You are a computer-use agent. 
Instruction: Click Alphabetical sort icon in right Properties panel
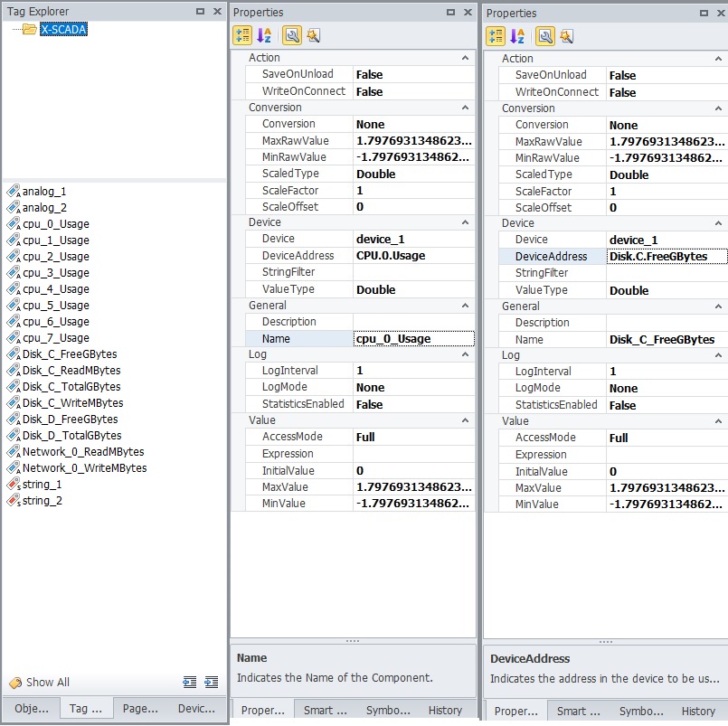[x=517, y=36]
